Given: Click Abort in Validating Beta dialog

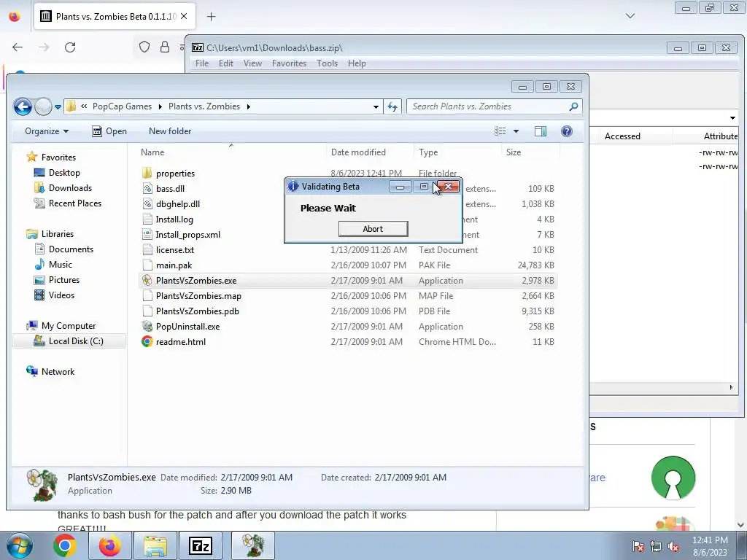Looking at the screenshot, I should tap(373, 228).
